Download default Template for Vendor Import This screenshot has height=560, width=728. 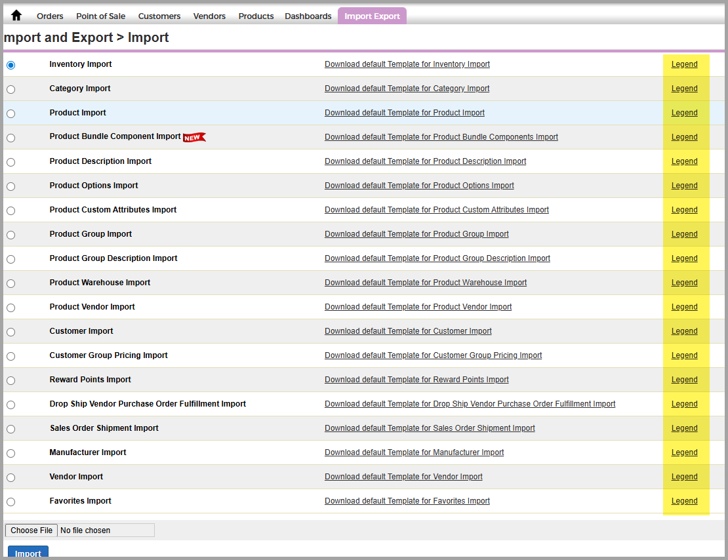pos(403,477)
